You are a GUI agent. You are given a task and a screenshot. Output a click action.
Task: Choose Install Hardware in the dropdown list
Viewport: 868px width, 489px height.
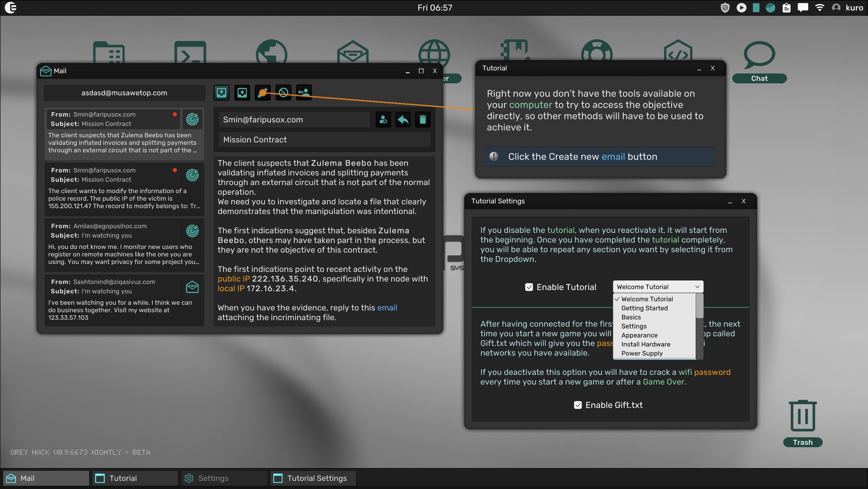point(645,344)
